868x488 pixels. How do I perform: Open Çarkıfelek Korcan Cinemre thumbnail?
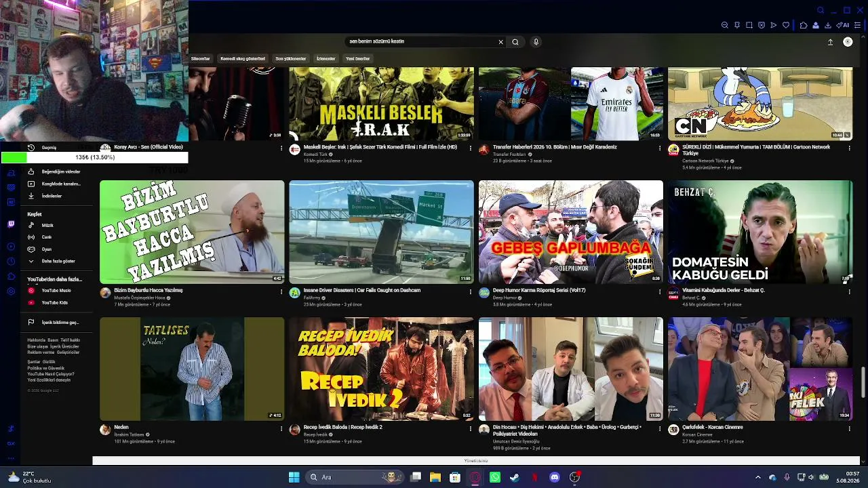coord(760,369)
